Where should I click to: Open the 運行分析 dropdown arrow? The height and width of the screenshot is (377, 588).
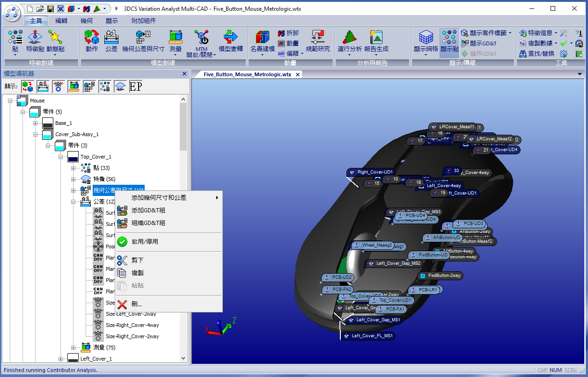(349, 54)
